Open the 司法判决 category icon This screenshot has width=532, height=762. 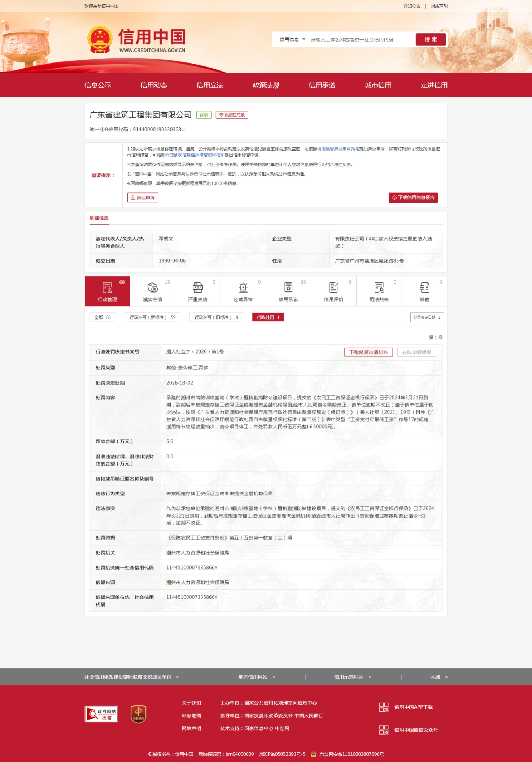[x=379, y=287]
